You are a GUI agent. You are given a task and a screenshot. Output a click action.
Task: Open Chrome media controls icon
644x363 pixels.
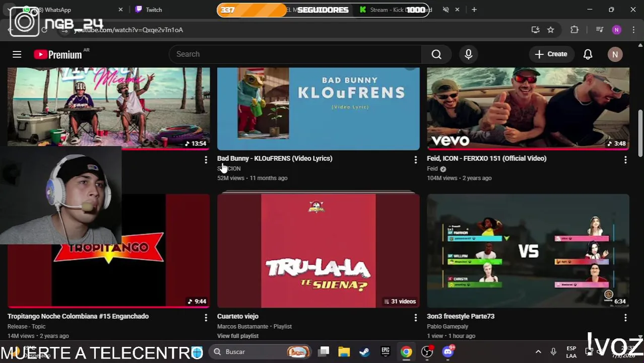(x=600, y=30)
